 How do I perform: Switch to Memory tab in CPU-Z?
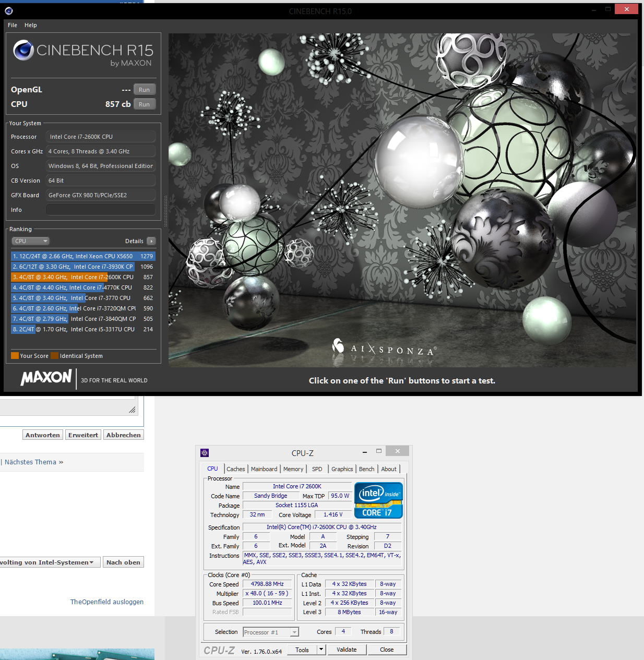click(x=293, y=469)
